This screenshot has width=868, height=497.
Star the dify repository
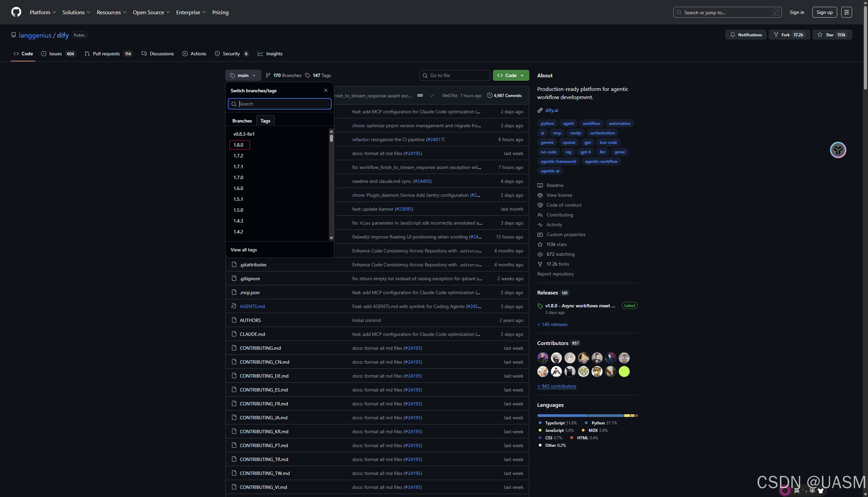tap(832, 35)
